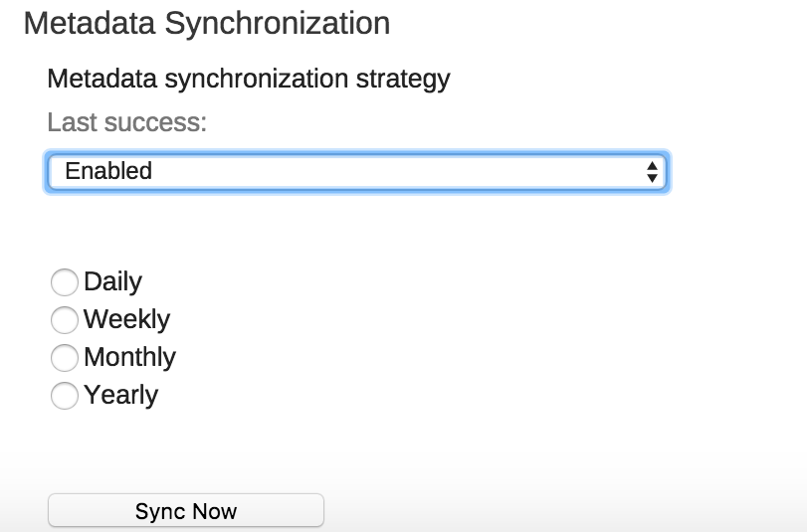The width and height of the screenshot is (807, 532).
Task: Click the dropdown's up-down arrow icon
Action: (x=652, y=171)
